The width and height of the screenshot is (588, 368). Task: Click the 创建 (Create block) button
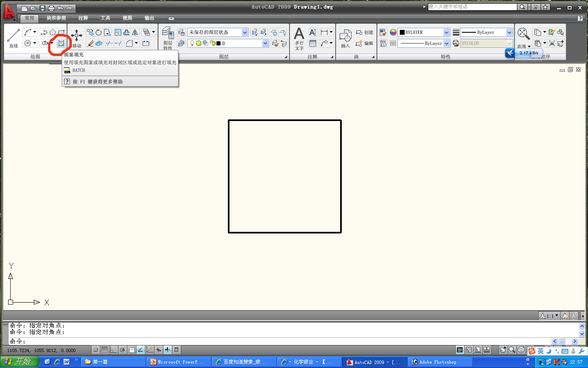[x=365, y=32]
